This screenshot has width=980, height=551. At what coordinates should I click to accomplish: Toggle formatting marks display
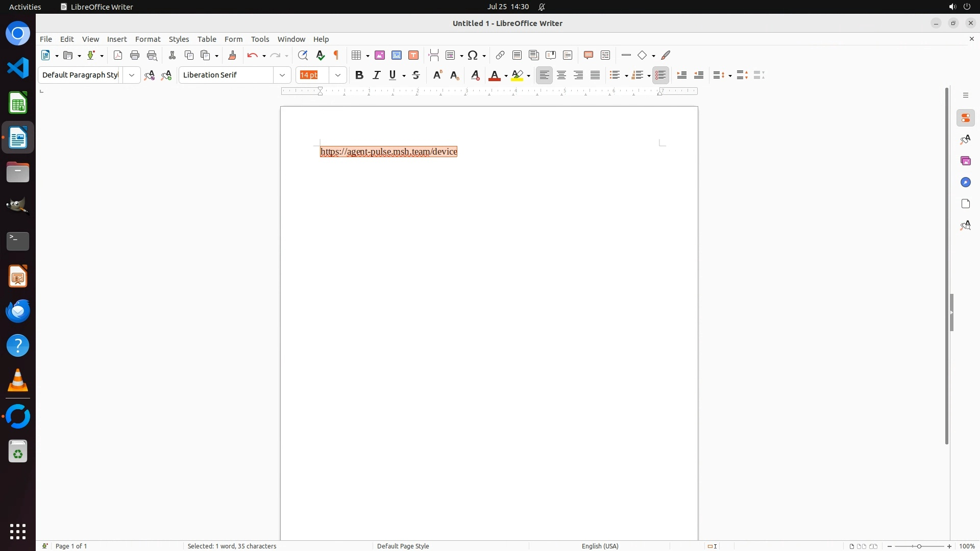click(336, 55)
